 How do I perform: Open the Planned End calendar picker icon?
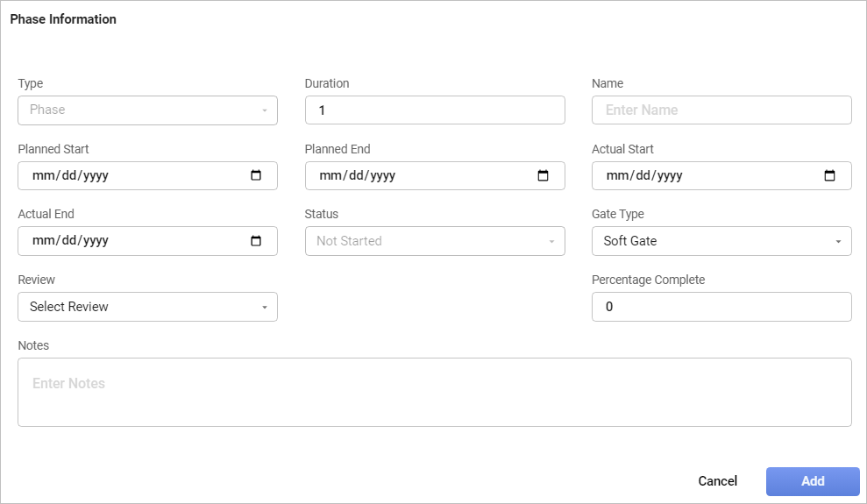click(x=543, y=175)
